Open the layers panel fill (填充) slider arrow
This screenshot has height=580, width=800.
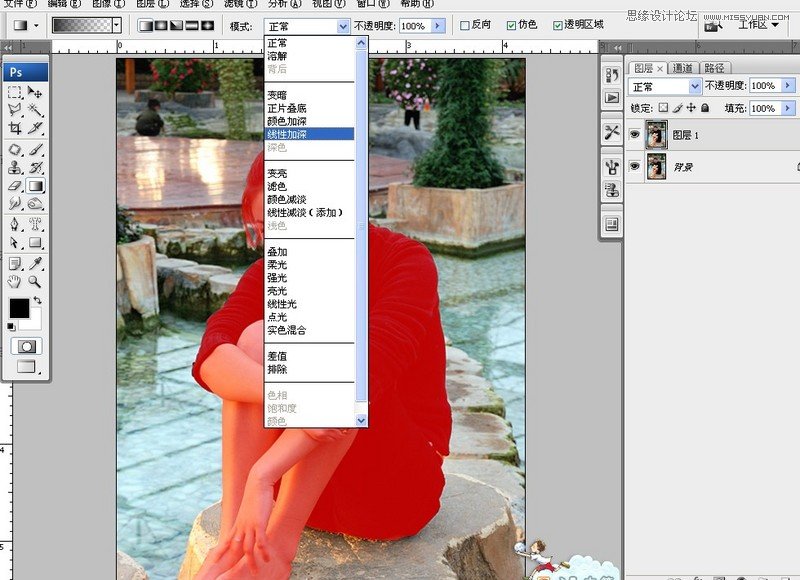pyautogui.click(x=789, y=108)
